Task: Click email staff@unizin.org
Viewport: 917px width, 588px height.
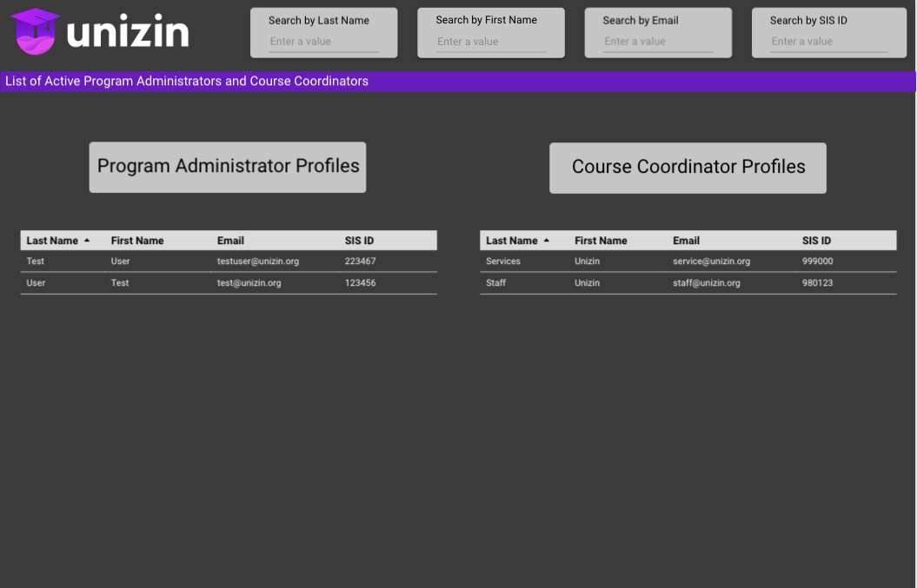Action: 707,283
